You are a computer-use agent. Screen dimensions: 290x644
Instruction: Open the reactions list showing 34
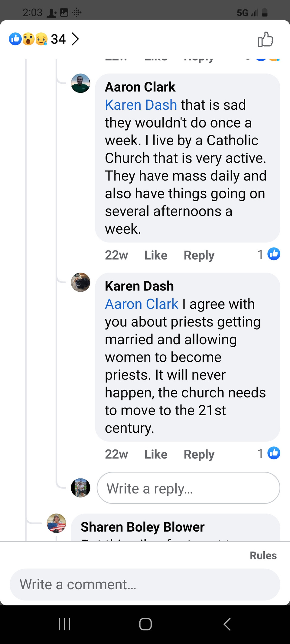(44, 39)
